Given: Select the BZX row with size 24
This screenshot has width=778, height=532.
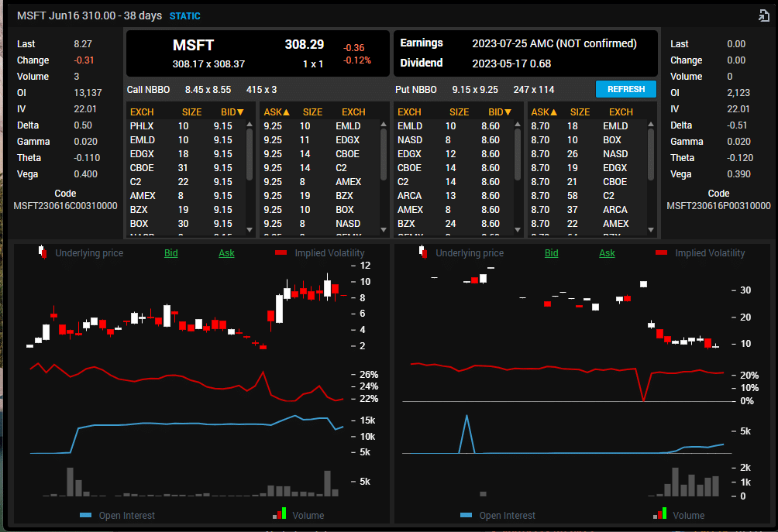Looking at the screenshot, I should (x=454, y=224).
